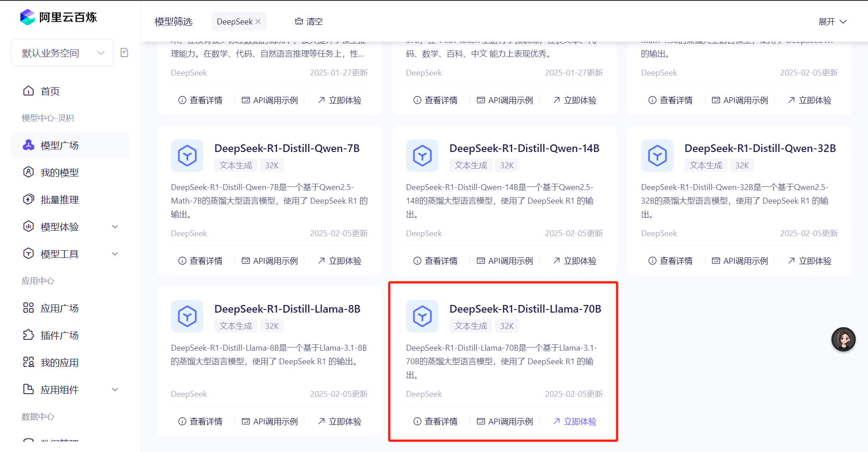Viewport: 868px width, 452px height.
Task: Open DeepSeek-R1-Distill-Llama-70B title
Action: [x=525, y=309]
